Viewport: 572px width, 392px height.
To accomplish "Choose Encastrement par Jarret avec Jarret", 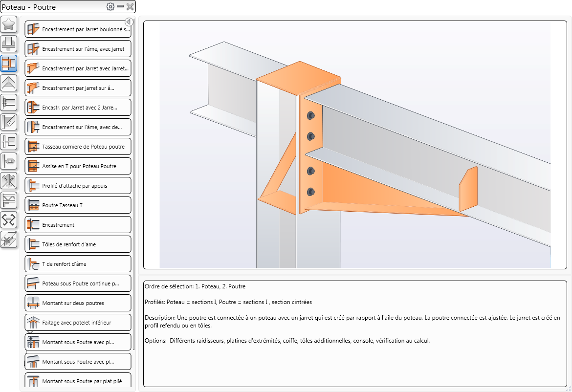I will tap(78, 68).
